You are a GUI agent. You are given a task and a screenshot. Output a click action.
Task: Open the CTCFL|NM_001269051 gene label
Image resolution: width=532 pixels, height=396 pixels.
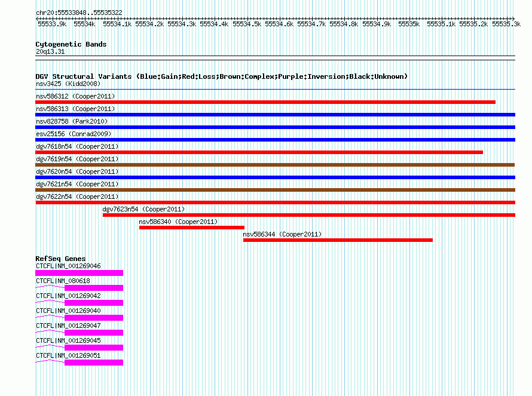click(x=68, y=355)
